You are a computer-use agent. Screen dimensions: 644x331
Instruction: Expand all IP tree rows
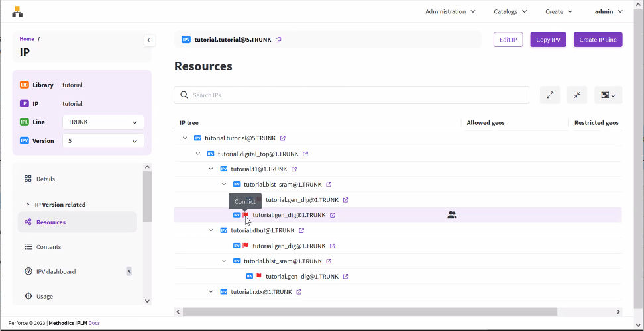click(x=549, y=95)
